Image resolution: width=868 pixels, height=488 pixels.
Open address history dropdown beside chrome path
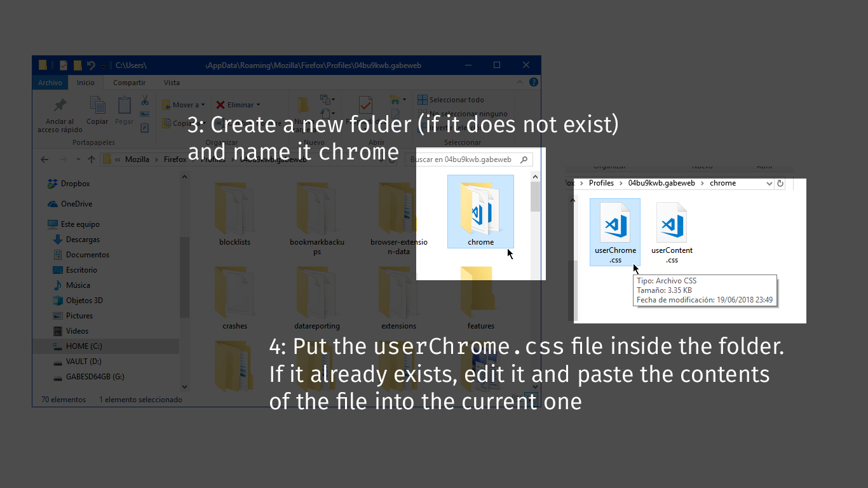coord(770,183)
